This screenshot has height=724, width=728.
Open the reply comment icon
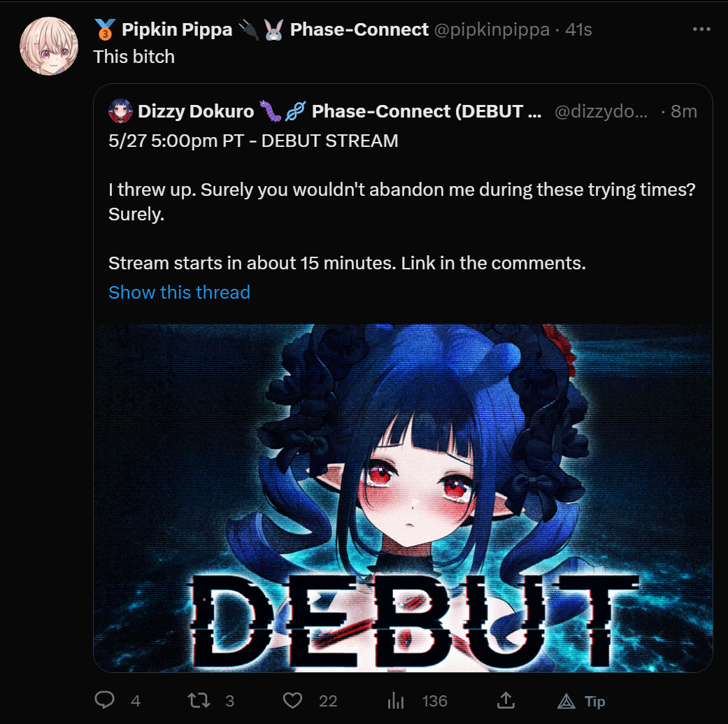point(104,700)
